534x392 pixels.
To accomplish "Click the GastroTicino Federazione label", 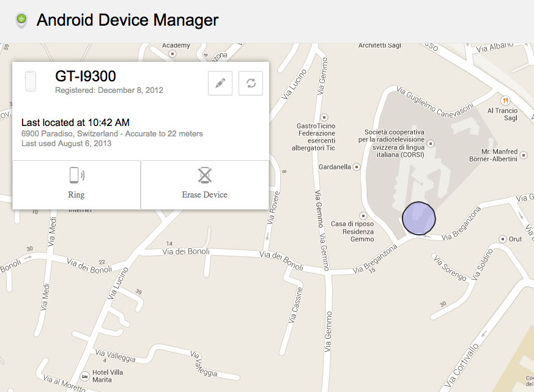I will (x=314, y=137).
